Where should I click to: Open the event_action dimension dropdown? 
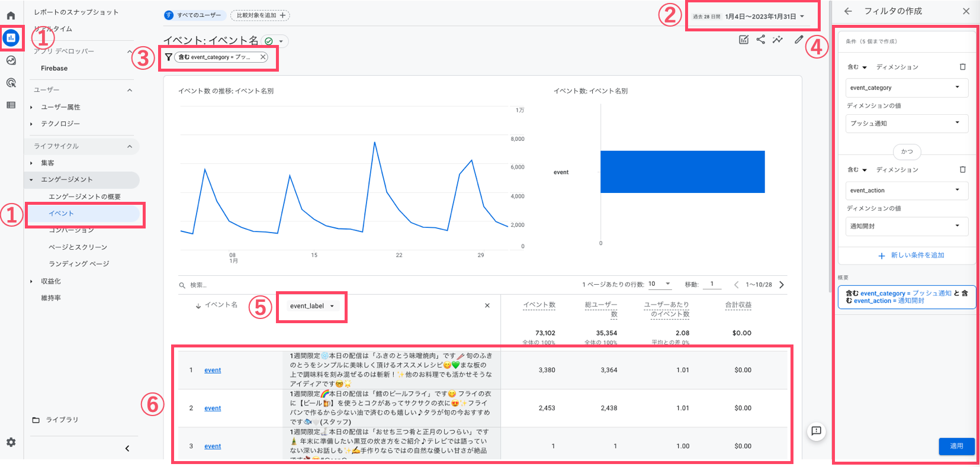coord(907,191)
